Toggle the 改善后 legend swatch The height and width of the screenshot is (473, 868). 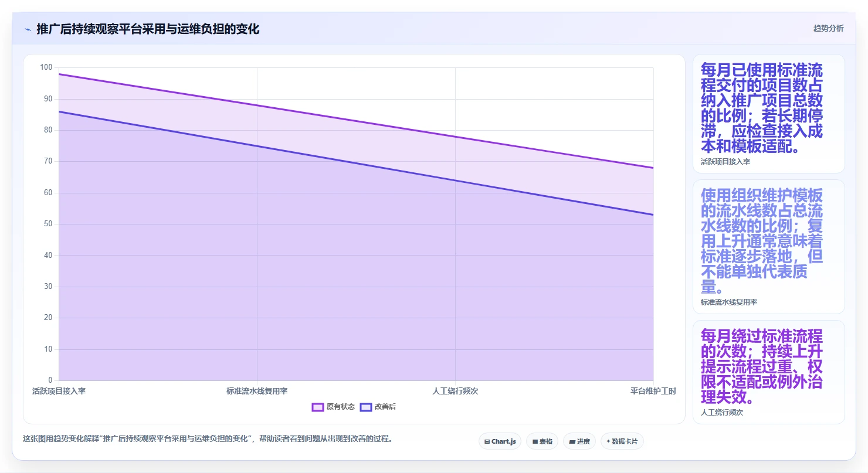(366, 407)
